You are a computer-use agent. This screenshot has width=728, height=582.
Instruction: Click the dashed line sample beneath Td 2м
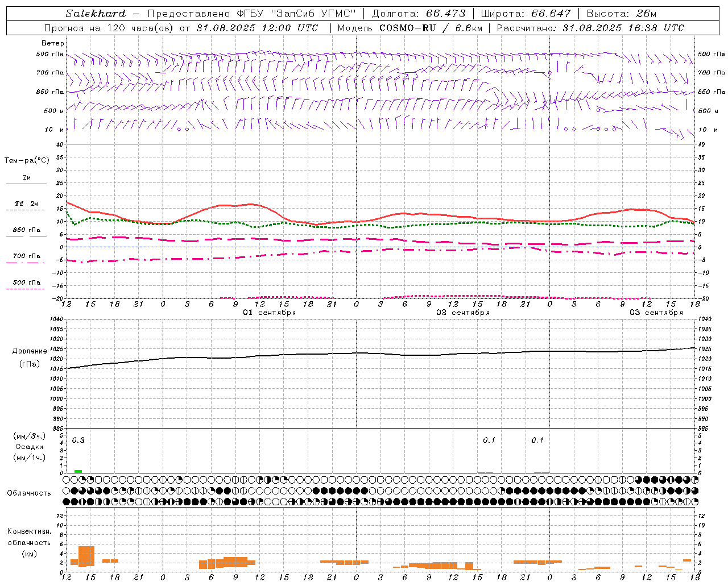(x=26, y=210)
